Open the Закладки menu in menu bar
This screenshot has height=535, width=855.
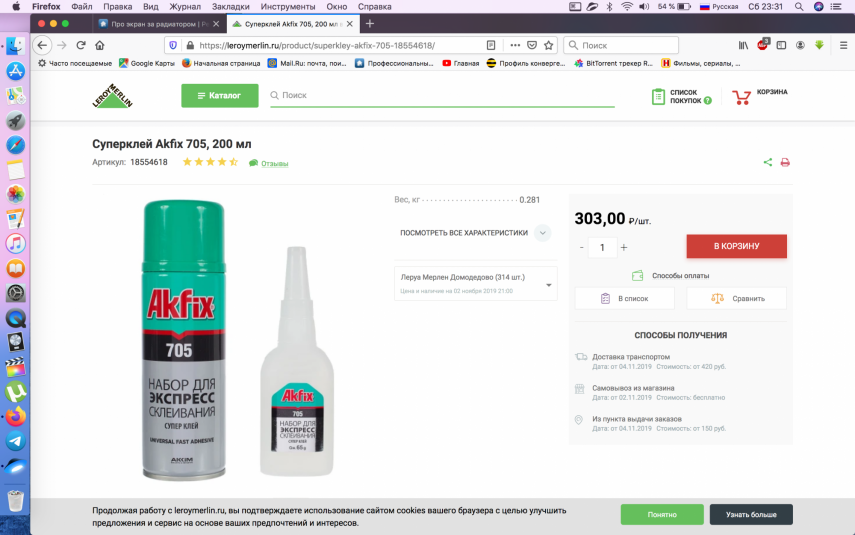[231, 6]
